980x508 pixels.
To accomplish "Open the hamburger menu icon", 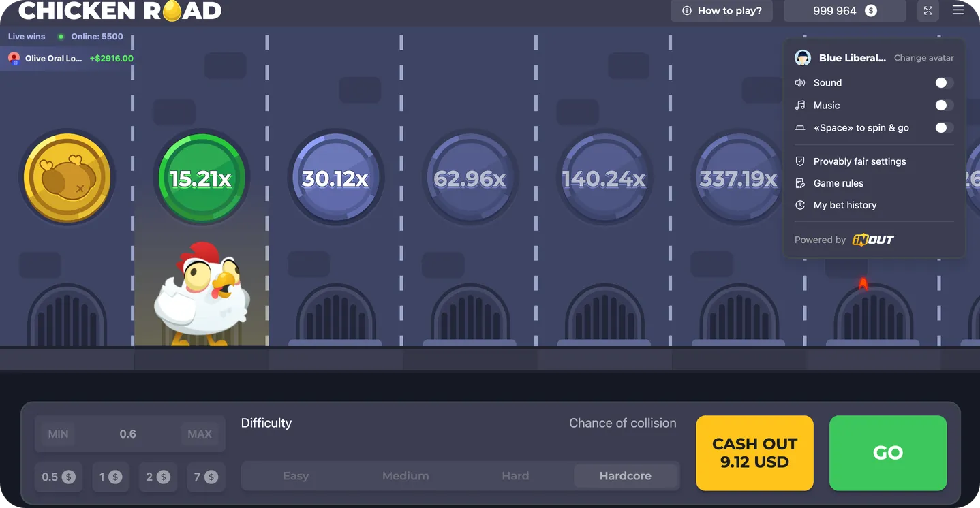I will [x=958, y=10].
